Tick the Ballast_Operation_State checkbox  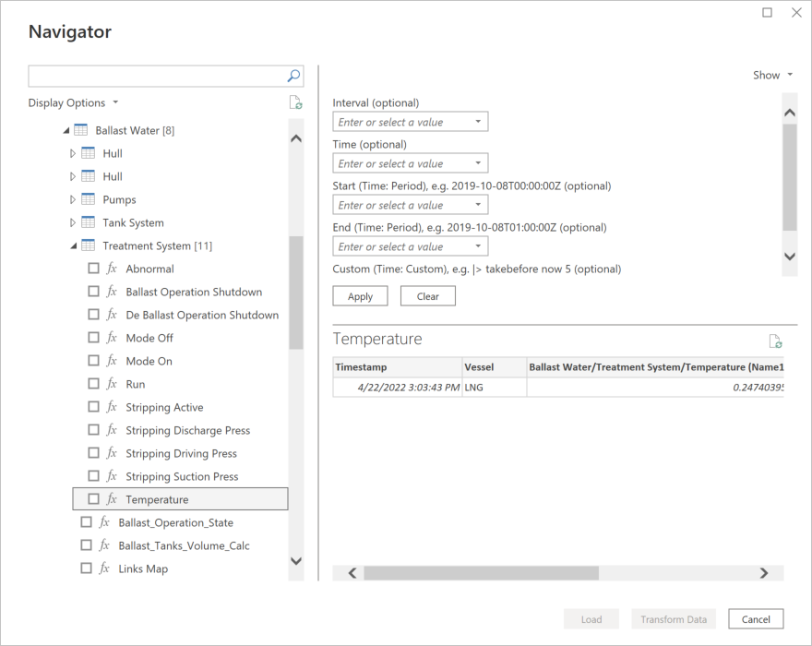click(x=86, y=522)
